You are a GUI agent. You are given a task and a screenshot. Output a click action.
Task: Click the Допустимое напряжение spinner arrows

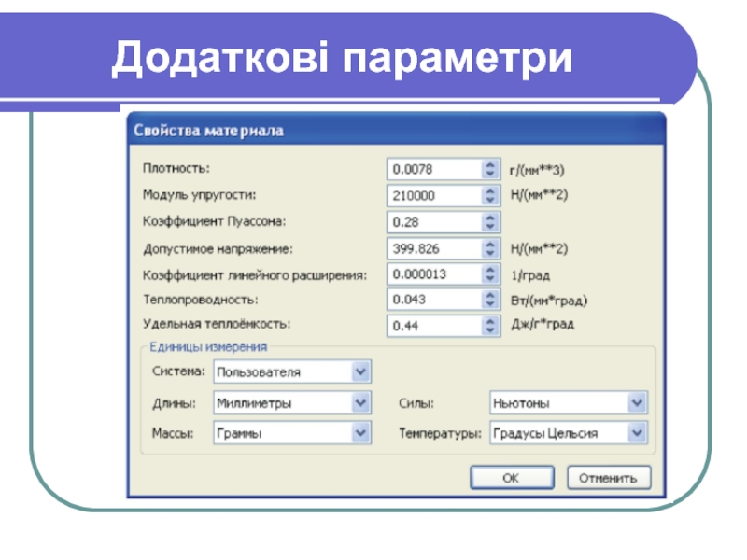coord(490,249)
